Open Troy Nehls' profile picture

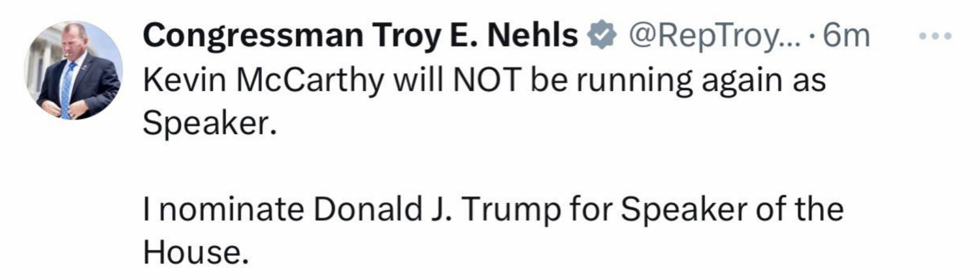pos(73,70)
